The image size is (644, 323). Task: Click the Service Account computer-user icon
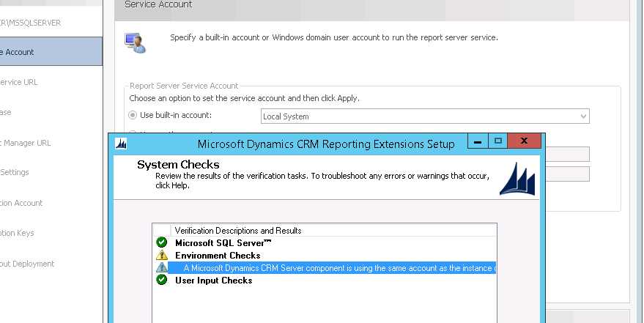click(x=135, y=42)
